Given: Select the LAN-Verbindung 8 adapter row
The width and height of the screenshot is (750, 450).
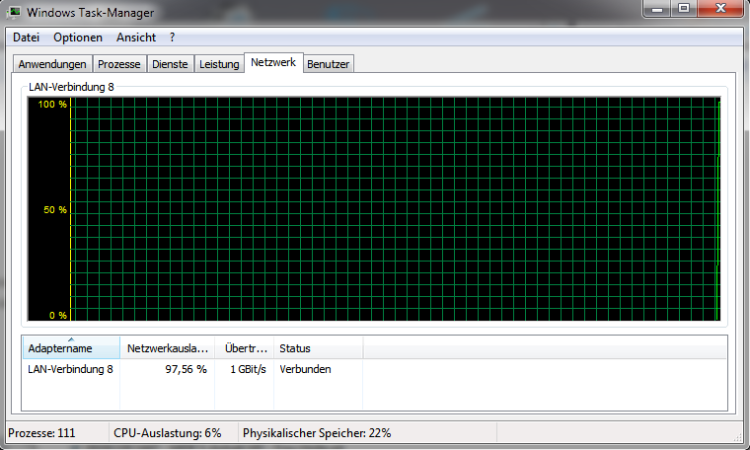Looking at the screenshot, I should [70, 369].
